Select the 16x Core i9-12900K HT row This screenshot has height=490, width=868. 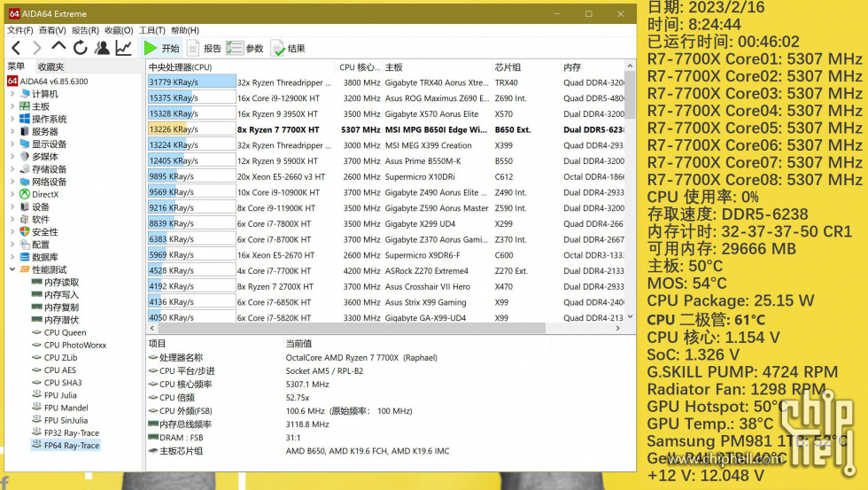[x=386, y=98]
